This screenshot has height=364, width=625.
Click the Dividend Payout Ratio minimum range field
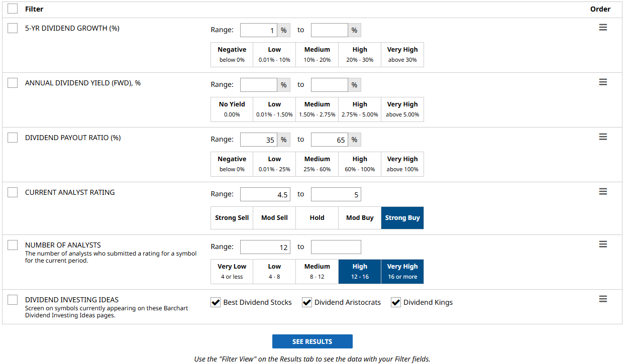tap(258, 140)
